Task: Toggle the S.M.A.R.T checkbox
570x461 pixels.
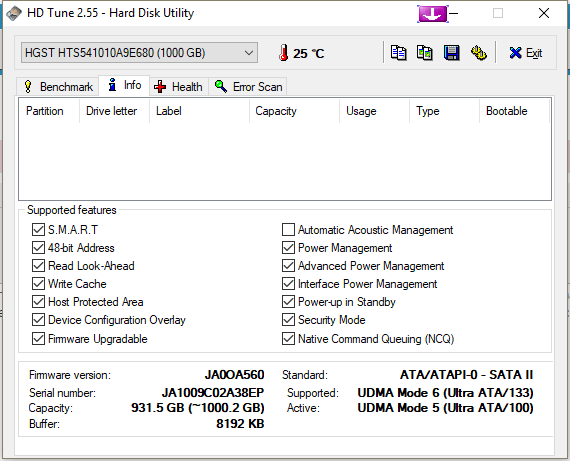Action: click(38, 230)
